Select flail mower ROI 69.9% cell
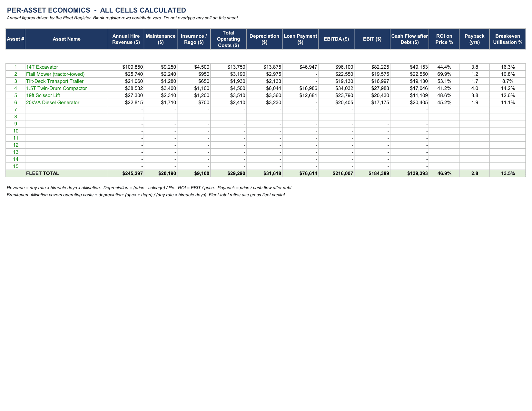532x411 pixels. pos(444,74)
